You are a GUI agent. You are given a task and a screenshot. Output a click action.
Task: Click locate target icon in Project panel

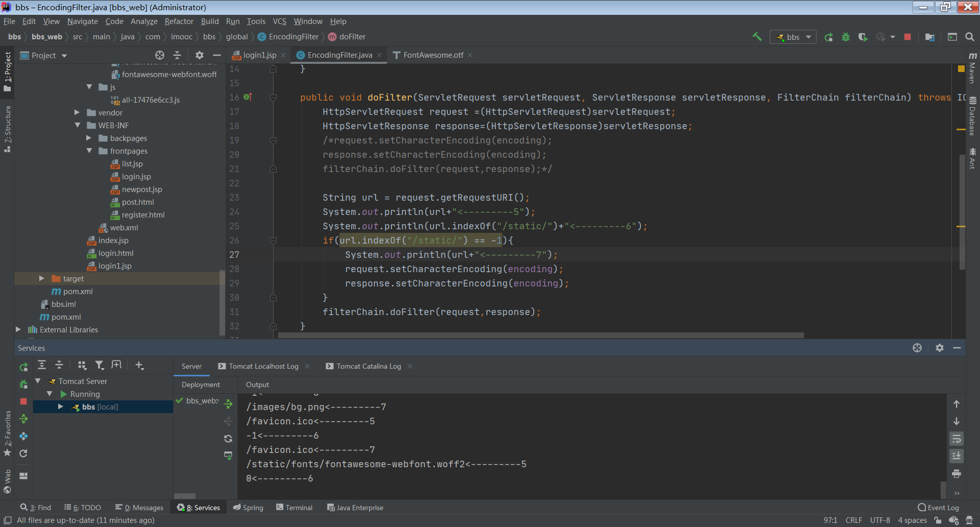pos(160,55)
